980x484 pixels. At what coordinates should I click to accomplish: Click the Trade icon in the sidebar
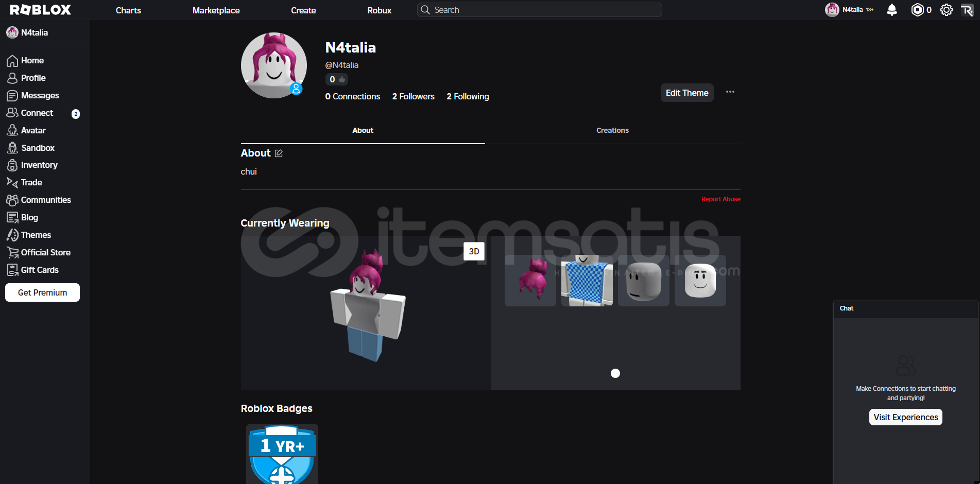[x=12, y=182]
